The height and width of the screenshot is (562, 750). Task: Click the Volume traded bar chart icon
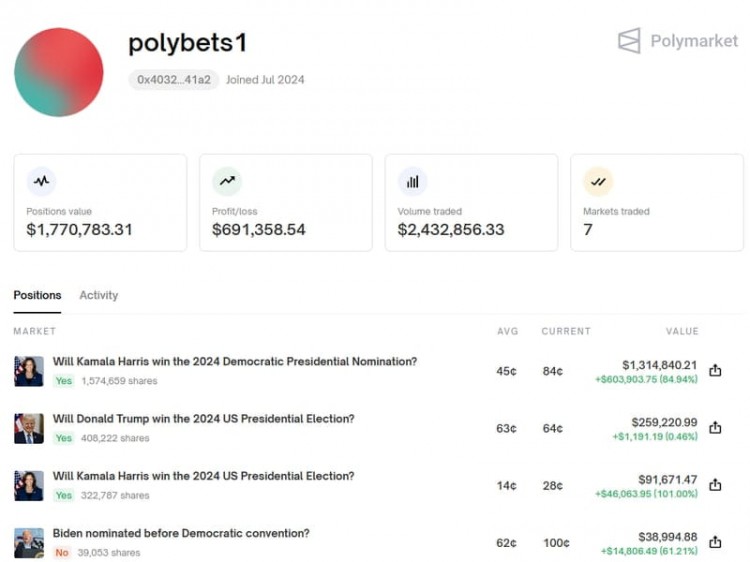click(x=412, y=181)
